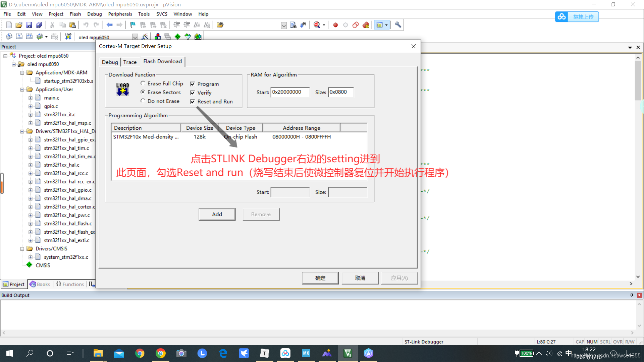
Task: Insert breakpoint with red circle icon
Action: (x=335, y=25)
